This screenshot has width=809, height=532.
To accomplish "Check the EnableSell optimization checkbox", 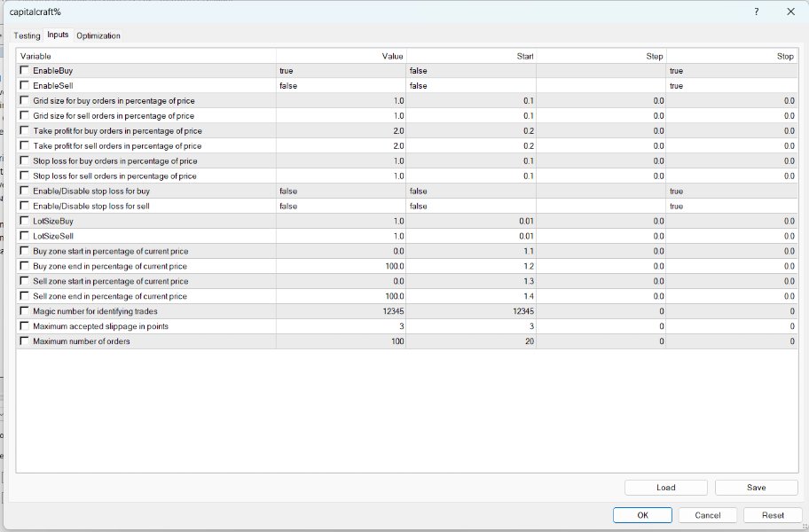I will pos(24,85).
